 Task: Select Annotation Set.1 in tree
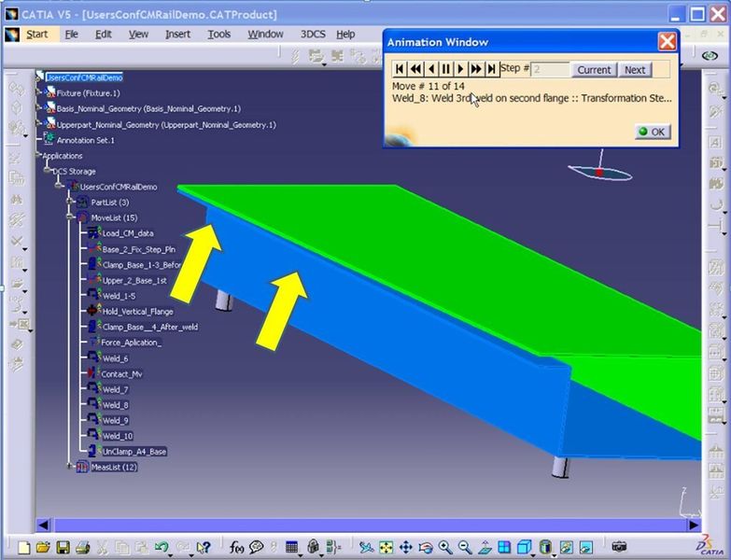coord(85,140)
